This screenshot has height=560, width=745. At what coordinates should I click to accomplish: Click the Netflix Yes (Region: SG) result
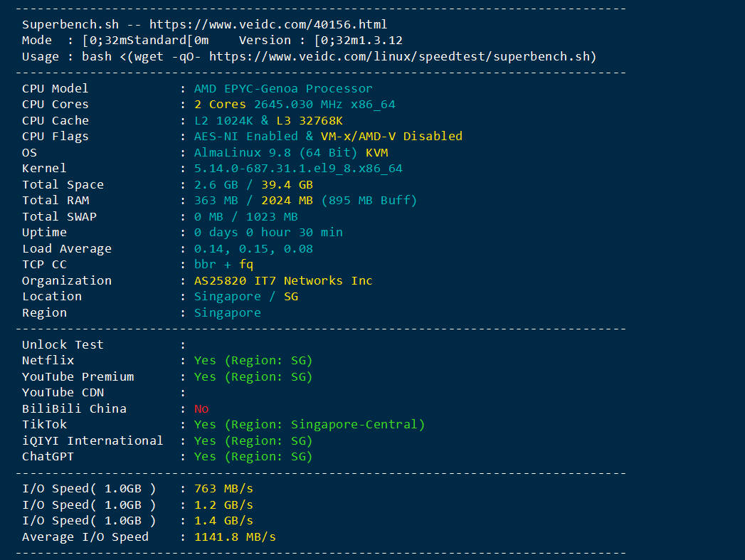point(253,361)
